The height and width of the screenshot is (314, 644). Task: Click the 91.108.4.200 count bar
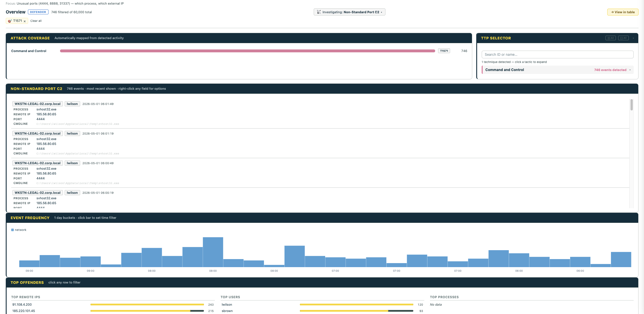point(147,305)
